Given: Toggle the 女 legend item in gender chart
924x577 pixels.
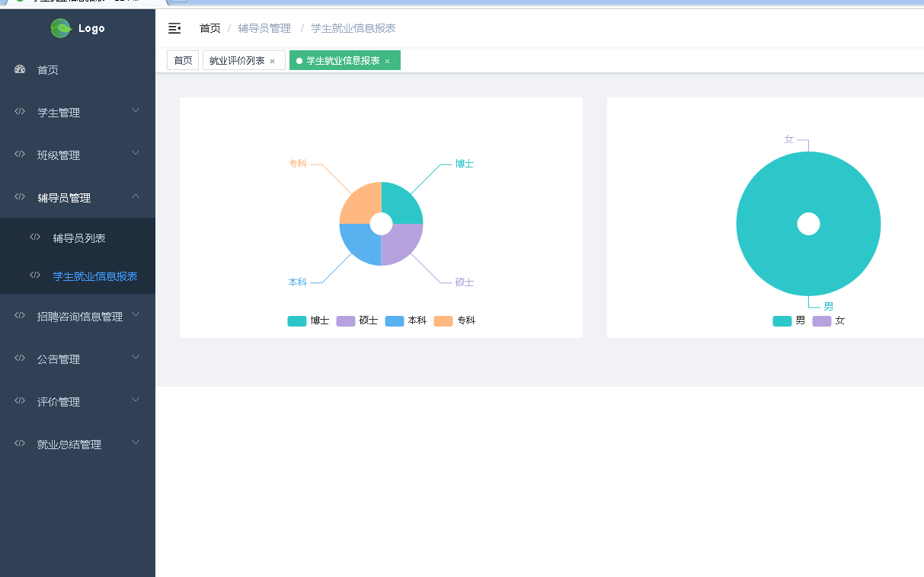Looking at the screenshot, I should [829, 320].
